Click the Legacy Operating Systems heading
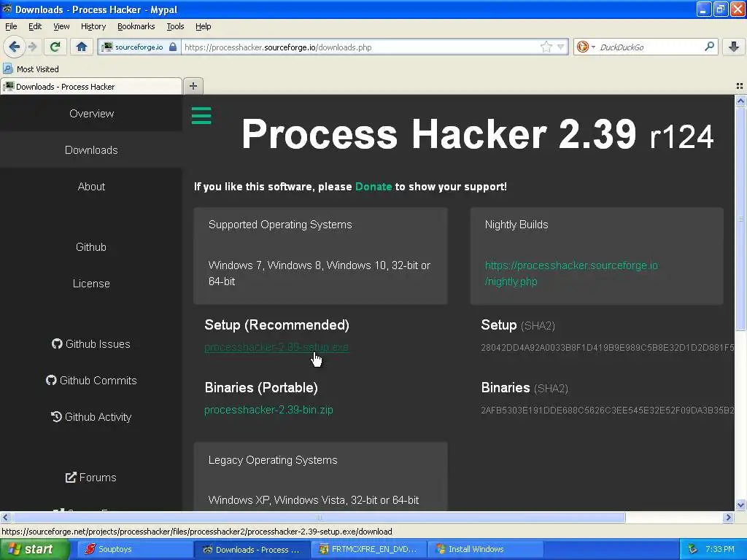747x560 pixels. [x=273, y=460]
